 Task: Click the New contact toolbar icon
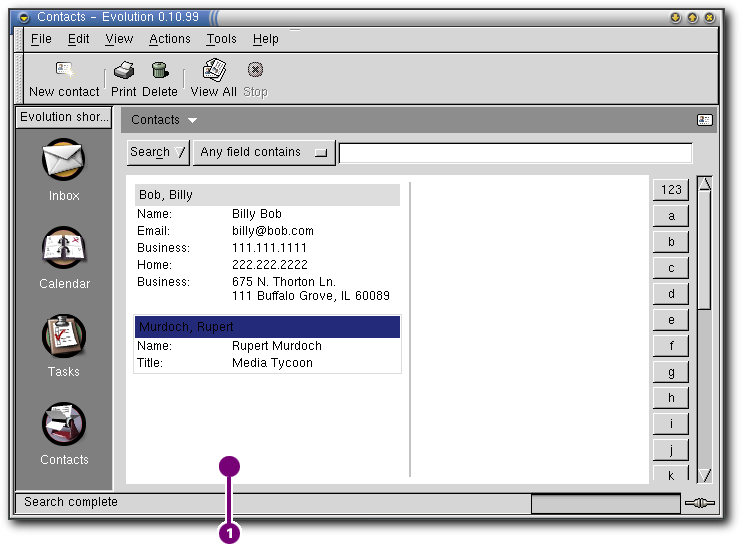(64, 71)
